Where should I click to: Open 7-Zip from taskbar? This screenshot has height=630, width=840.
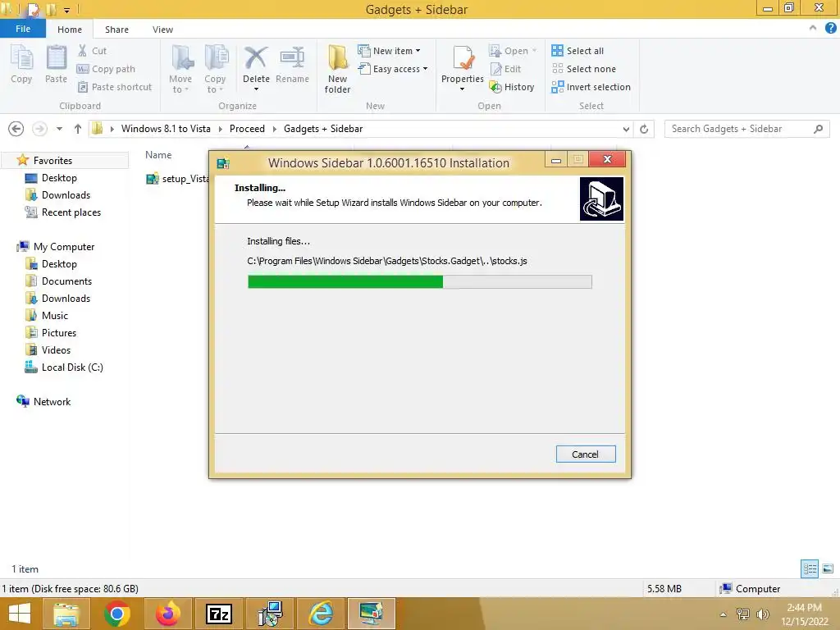tap(218, 614)
